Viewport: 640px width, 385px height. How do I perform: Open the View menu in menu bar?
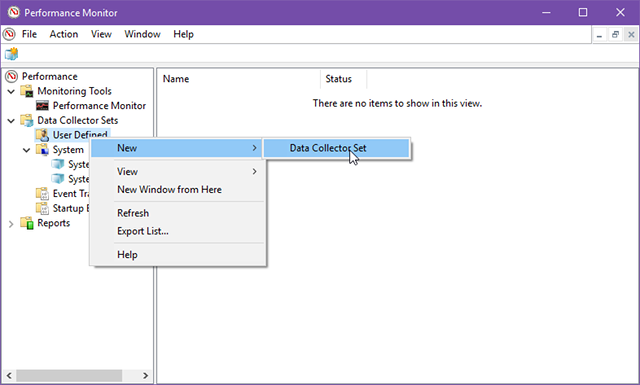click(x=101, y=34)
